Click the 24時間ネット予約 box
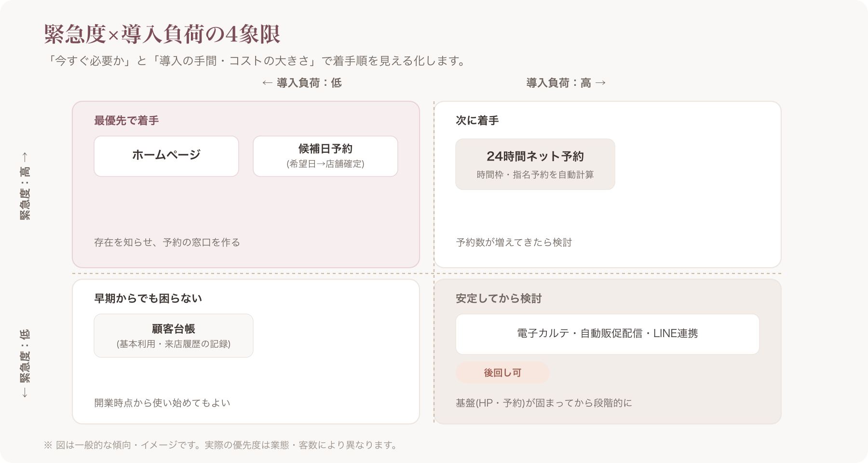Viewport: 868px width, 463px height. [x=535, y=164]
